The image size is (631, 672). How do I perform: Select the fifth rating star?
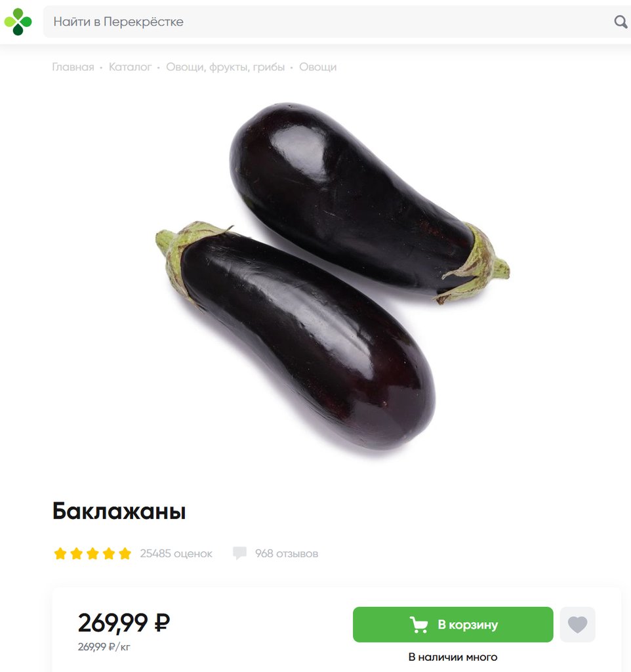125,553
